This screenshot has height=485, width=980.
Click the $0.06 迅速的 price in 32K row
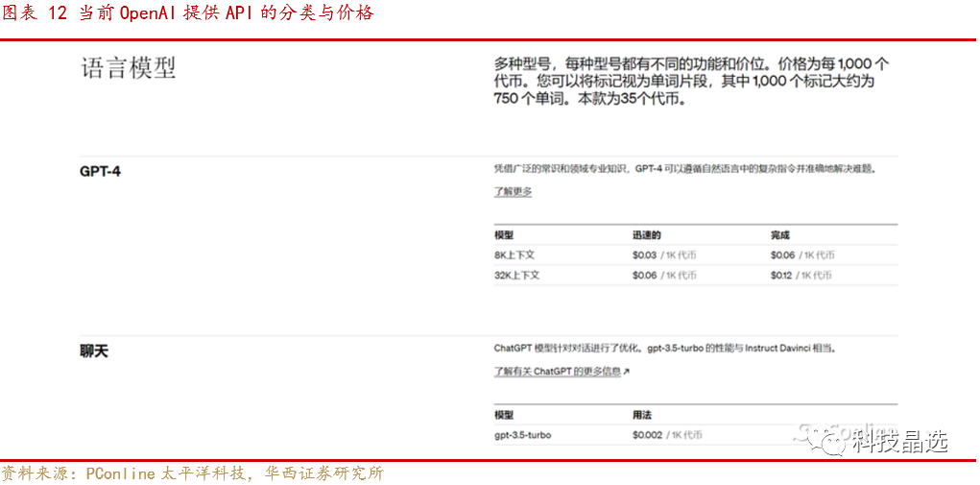pos(644,275)
